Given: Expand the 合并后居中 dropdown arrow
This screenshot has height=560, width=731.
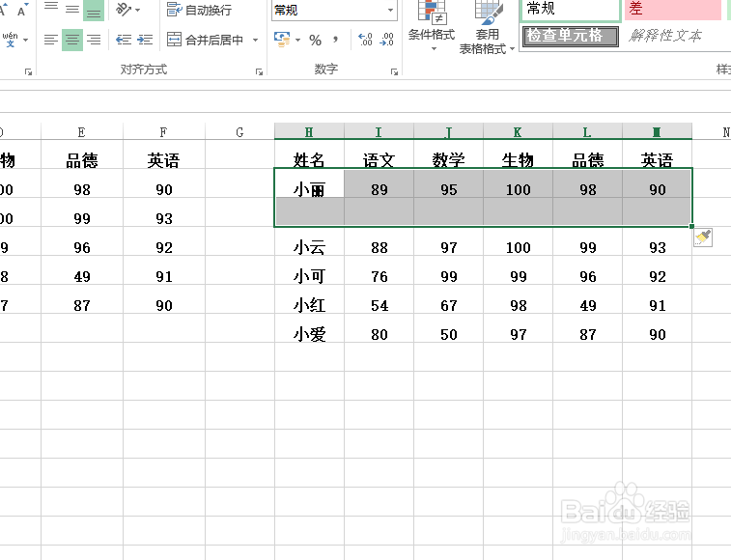Looking at the screenshot, I should pos(256,41).
